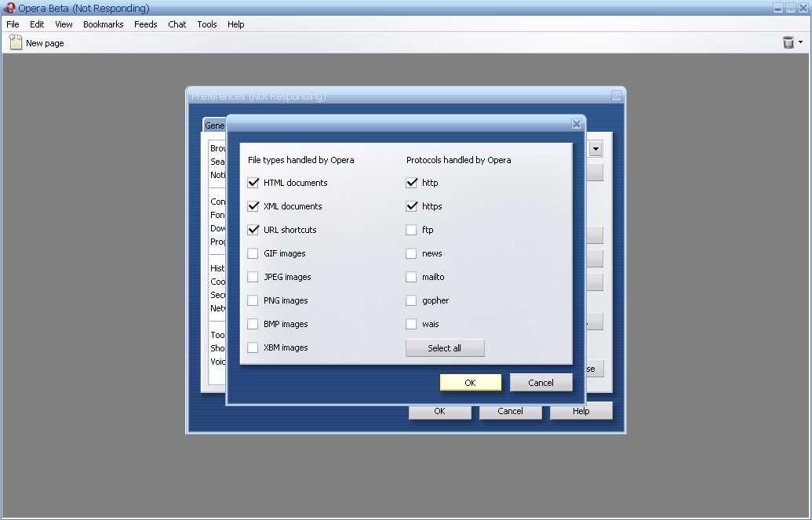Uncheck XML documents checkbox
812x520 pixels.
[253, 206]
